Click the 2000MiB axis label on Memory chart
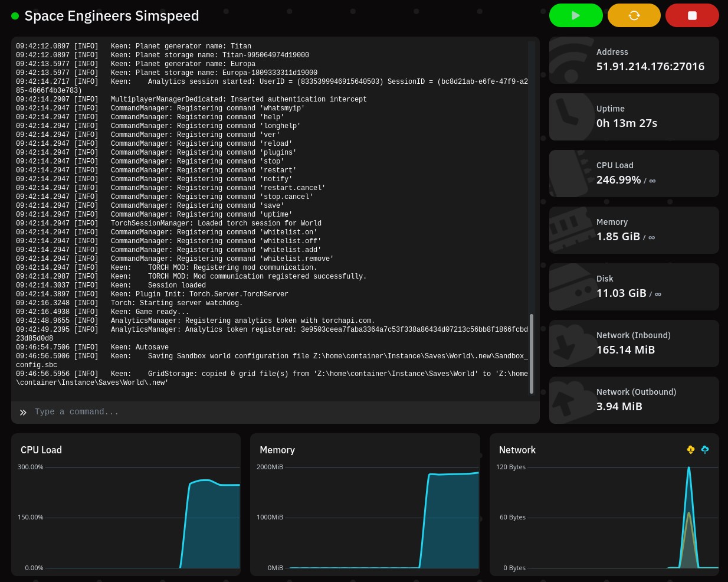This screenshot has width=728, height=582. coord(270,467)
